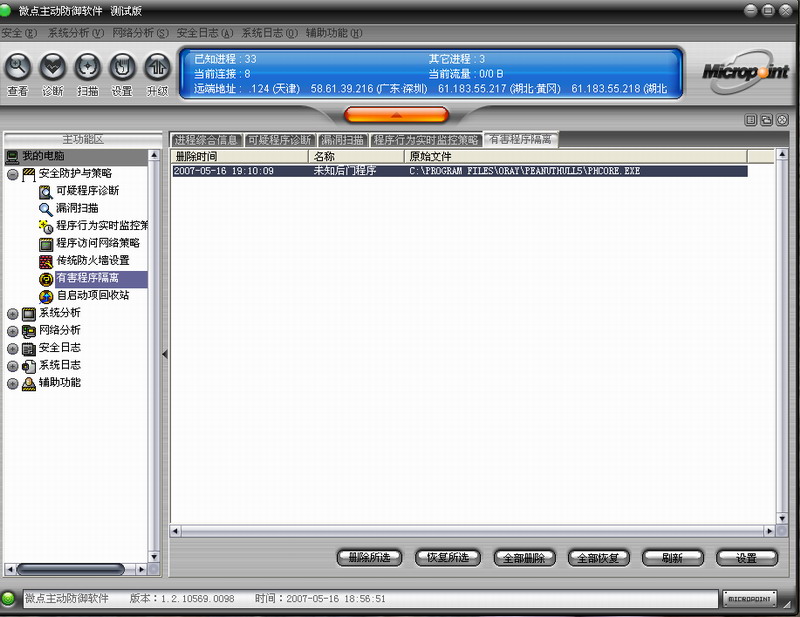Sort by 名称 column header
Image resolution: width=800 pixels, height=617 pixels.
point(356,156)
